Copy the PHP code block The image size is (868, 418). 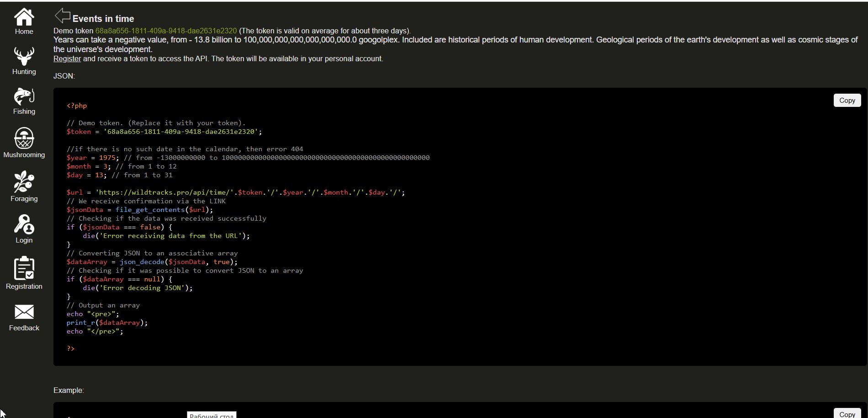click(x=847, y=101)
